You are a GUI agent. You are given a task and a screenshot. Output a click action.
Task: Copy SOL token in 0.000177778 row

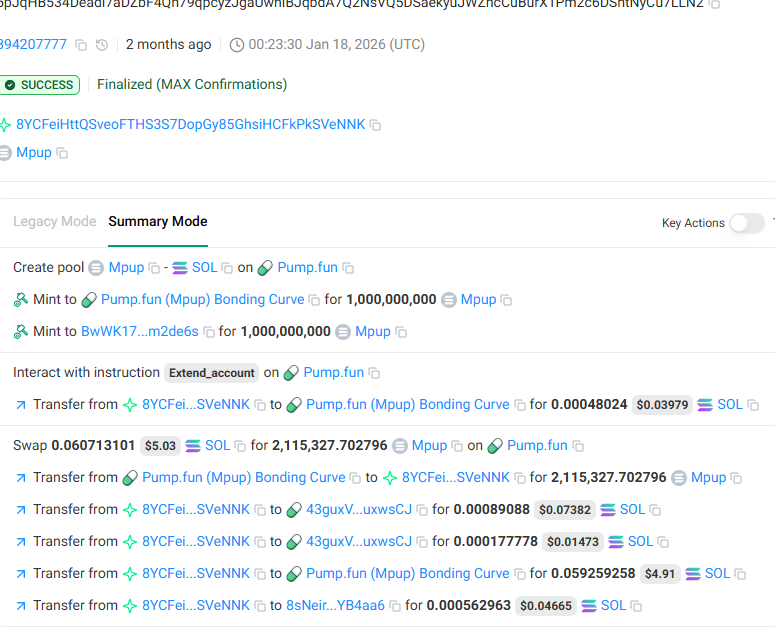(x=664, y=542)
